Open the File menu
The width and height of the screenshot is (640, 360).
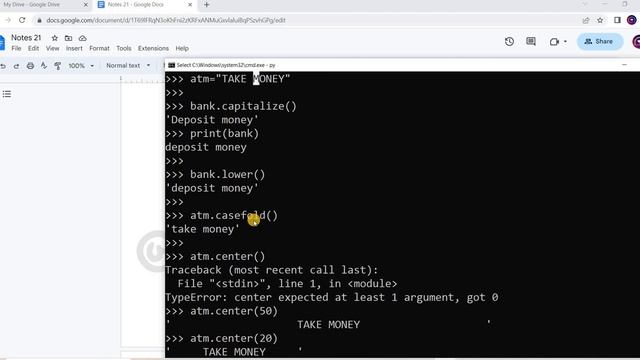pos(16,48)
